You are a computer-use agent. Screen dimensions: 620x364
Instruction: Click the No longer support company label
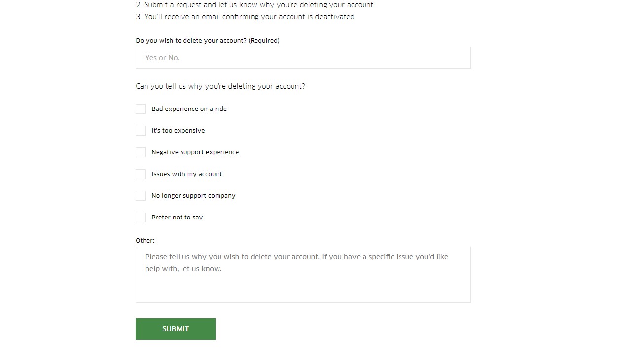click(193, 196)
